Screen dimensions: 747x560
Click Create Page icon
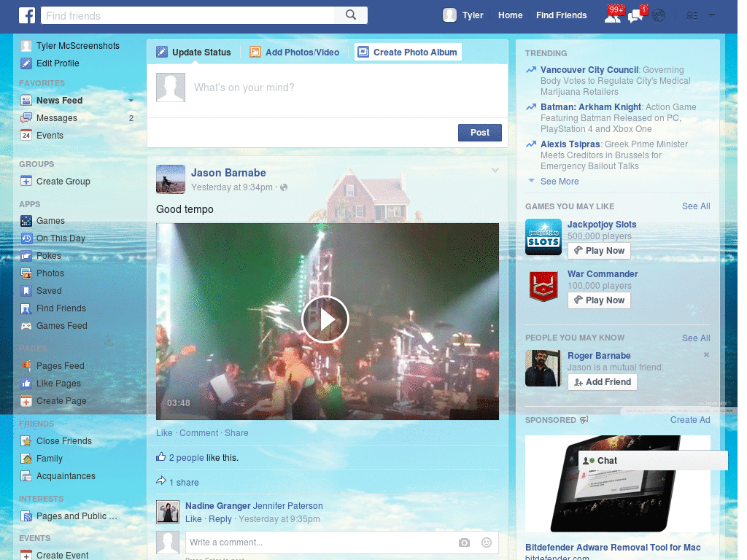click(26, 401)
